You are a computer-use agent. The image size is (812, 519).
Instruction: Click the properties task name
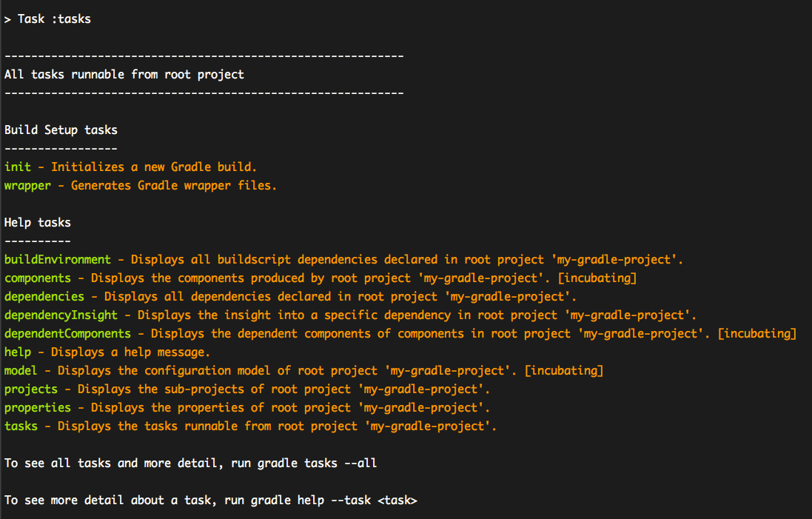tap(37, 407)
